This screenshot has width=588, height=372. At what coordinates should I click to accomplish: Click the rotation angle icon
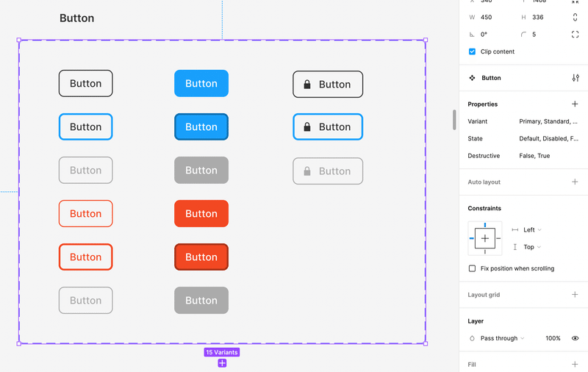pos(472,34)
